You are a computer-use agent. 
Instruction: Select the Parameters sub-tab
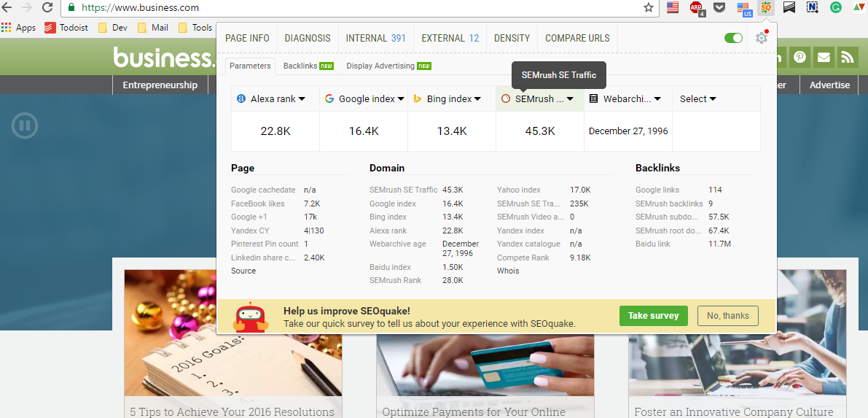[x=250, y=66]
